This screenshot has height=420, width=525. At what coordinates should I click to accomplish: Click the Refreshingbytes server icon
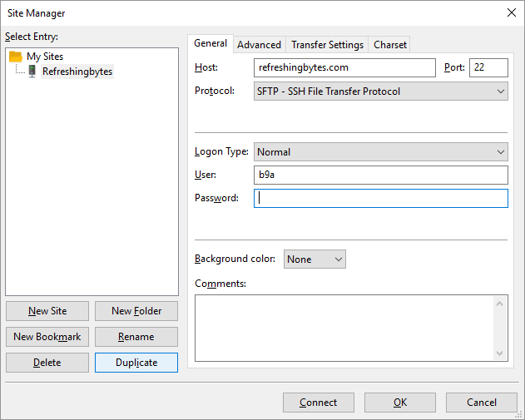[x=32, y=72]
